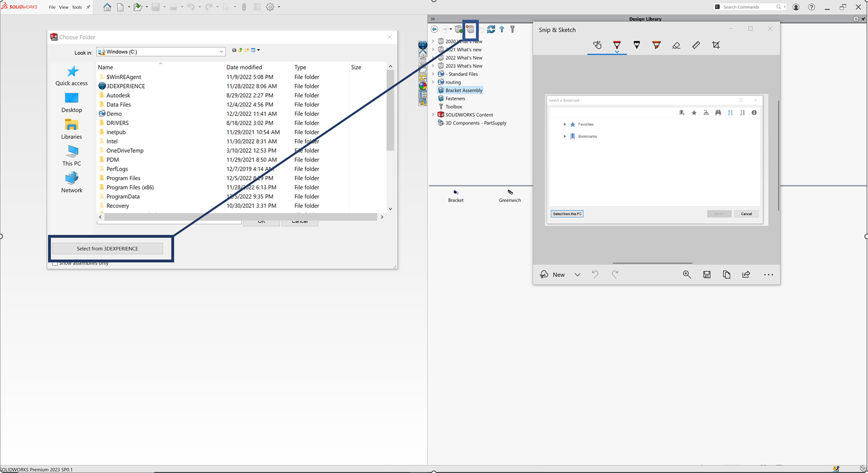The height and width of the screenshot is (473, 868).
Task: Select the Pencil tool in Snip & Sketch
Action: coord(637,45)
